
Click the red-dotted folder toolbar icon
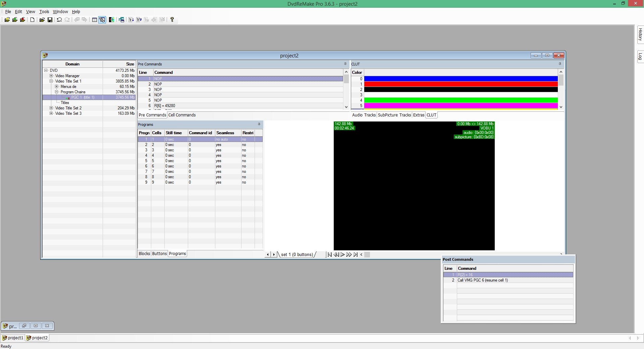click(22, 20)
